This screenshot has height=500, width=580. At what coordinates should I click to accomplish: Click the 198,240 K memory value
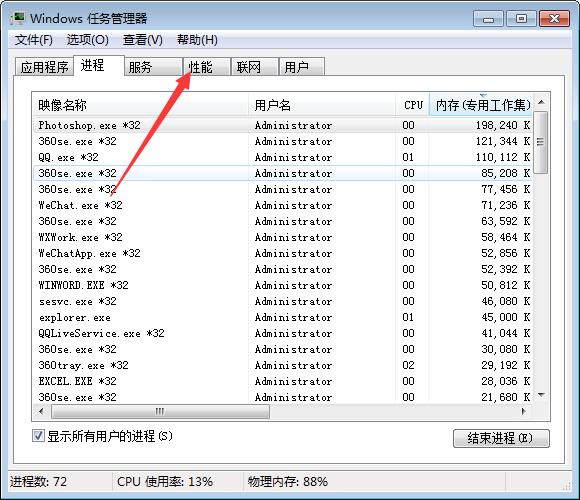click(503, 125)
